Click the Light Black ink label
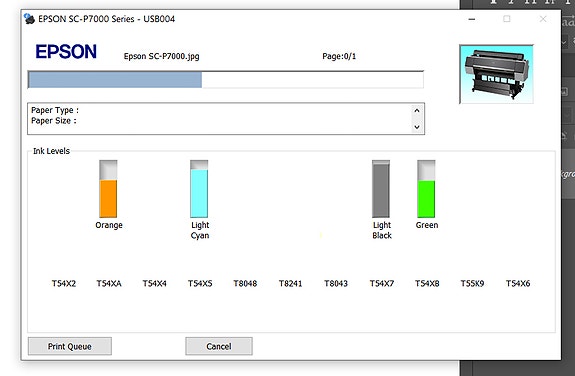The height and width of the screenshot is (376, 575). tap(382, 230)
